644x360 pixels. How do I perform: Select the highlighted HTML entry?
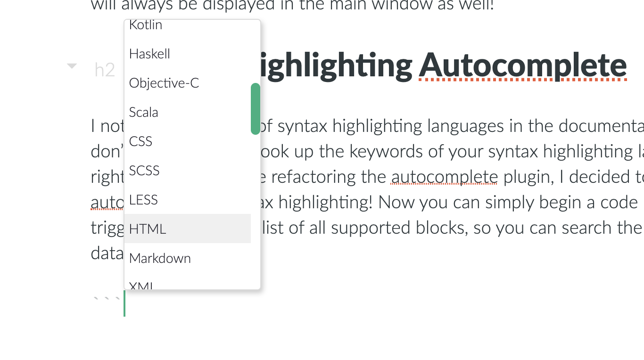pos(188,229)
